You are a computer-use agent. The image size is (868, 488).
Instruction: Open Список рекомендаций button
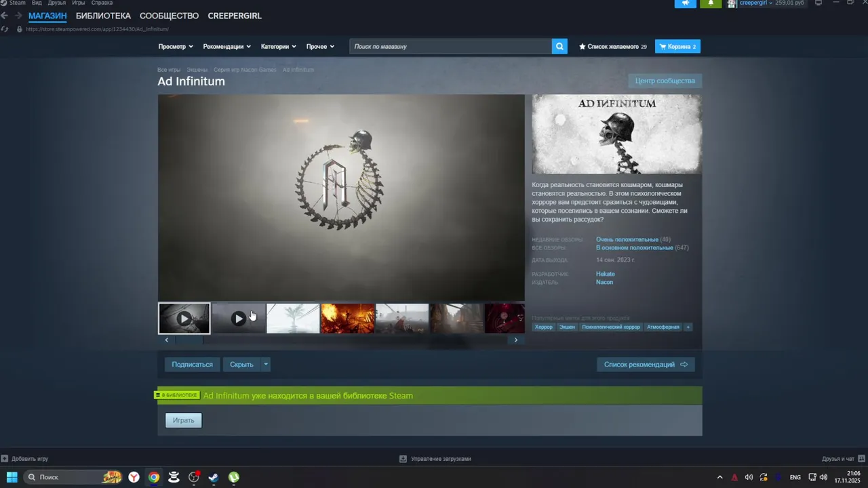(x=646, y=365)
